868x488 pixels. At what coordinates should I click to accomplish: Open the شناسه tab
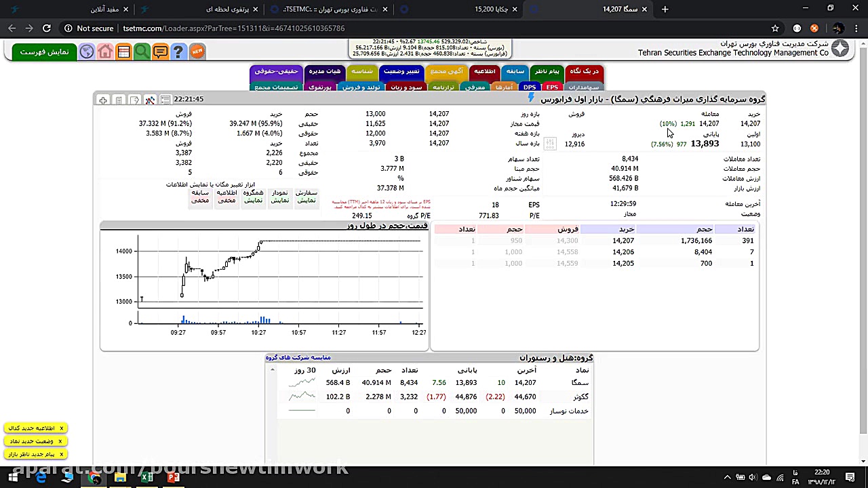coord(361,71)
